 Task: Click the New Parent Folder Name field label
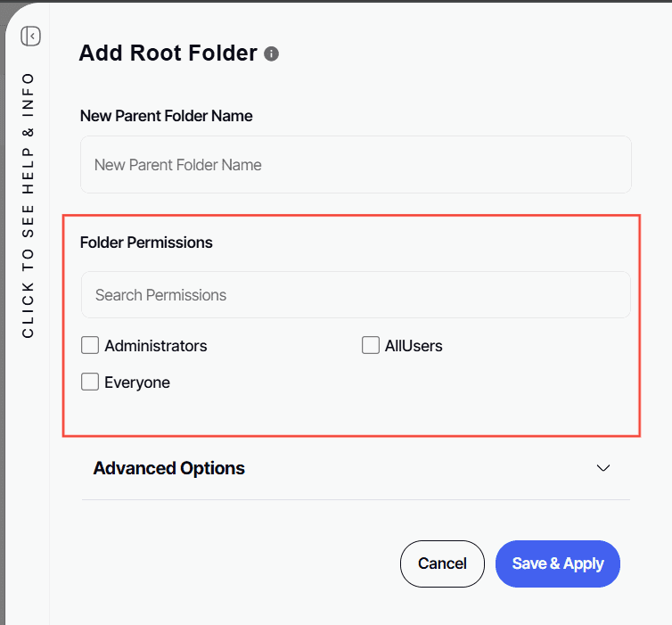click(x=167, y=116)
